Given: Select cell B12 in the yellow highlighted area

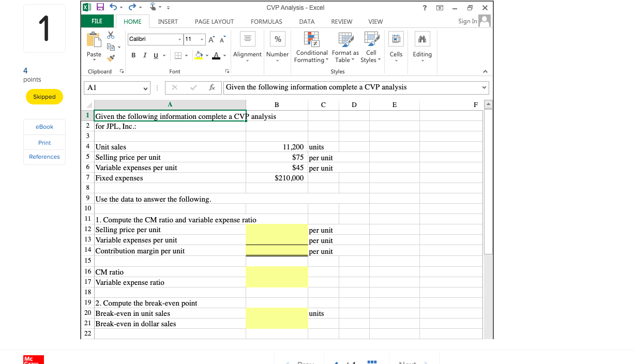Looking at the screenshot, I should pyautogui.click(x=277, y=230).
